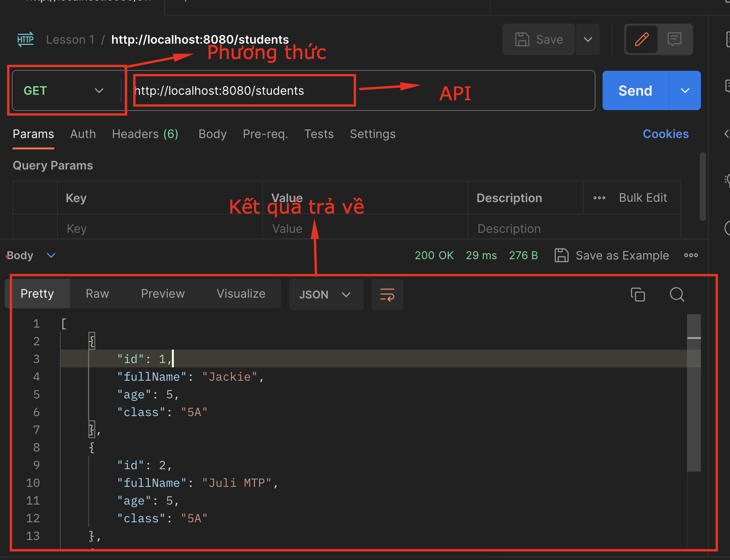This screenshot has width=730, height=560.
Task: Click the pencil edit mode icon
Action: click(x=642, y=39)
